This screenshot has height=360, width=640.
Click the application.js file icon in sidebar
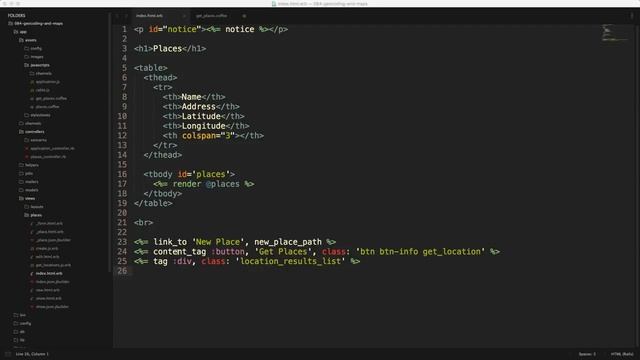pyautogui.click(x=32, y=82)
